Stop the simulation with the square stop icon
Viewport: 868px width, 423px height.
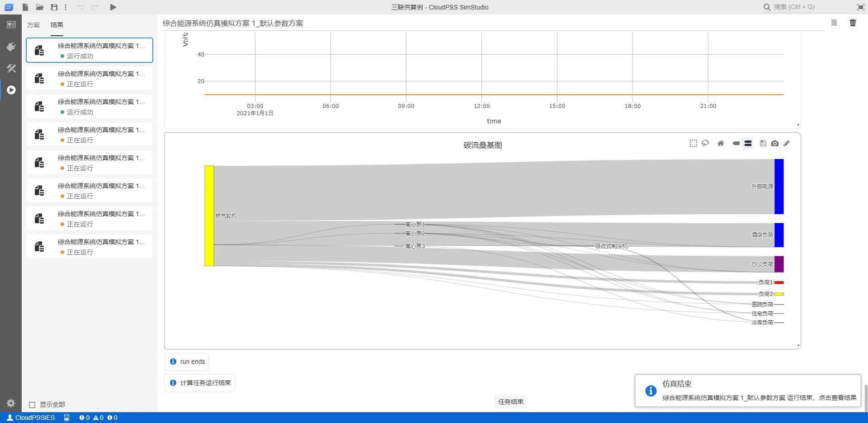pos(834,23)
